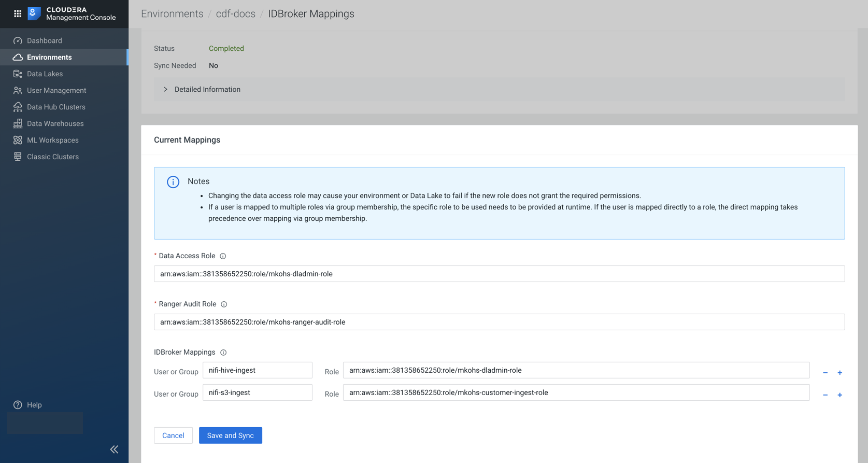Click the Cloudera shield logo
Image resolution: width=868 pixels, height=463 pixels.
(34, 13)
